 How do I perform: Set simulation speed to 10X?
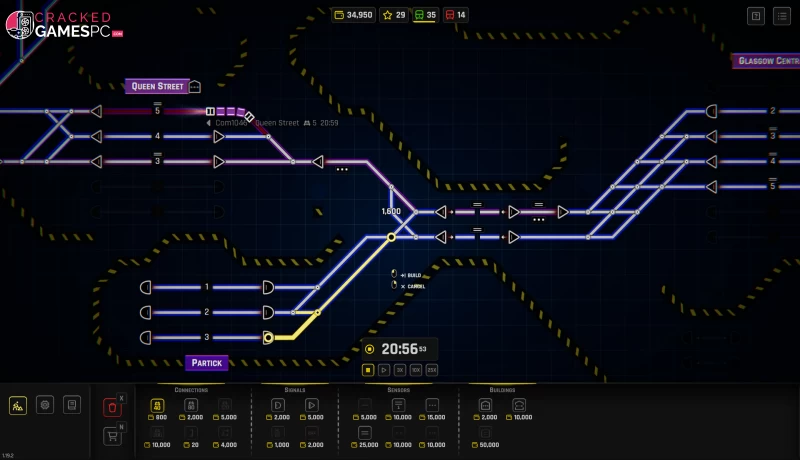[x=416, y=370]
